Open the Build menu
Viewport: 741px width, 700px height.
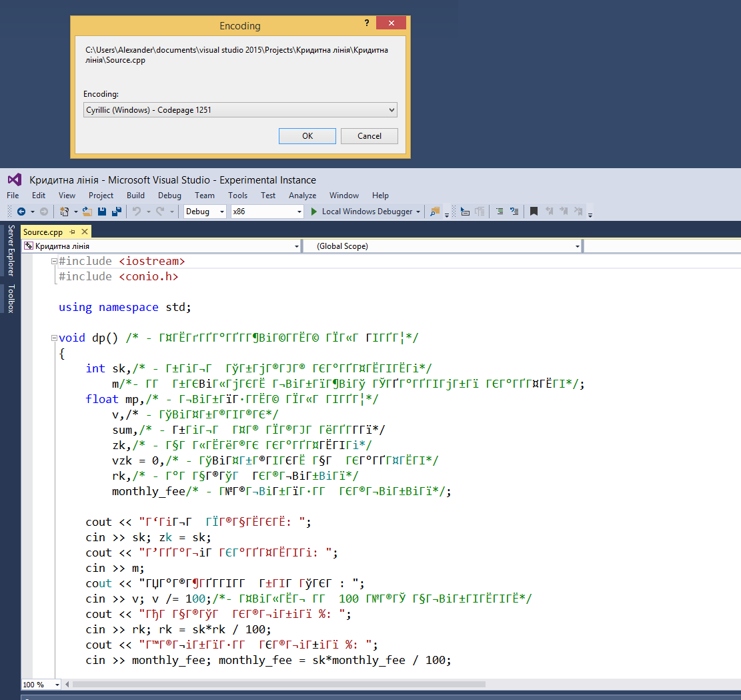tap(135, 196)
